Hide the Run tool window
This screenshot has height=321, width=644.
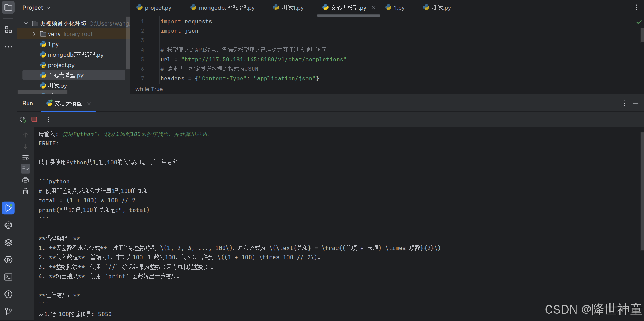(x=636, y=103)
